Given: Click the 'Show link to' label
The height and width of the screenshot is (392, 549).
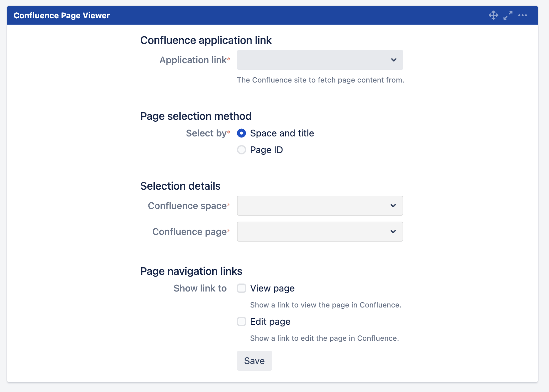Looking at the screenshot, I should [200, 288].
